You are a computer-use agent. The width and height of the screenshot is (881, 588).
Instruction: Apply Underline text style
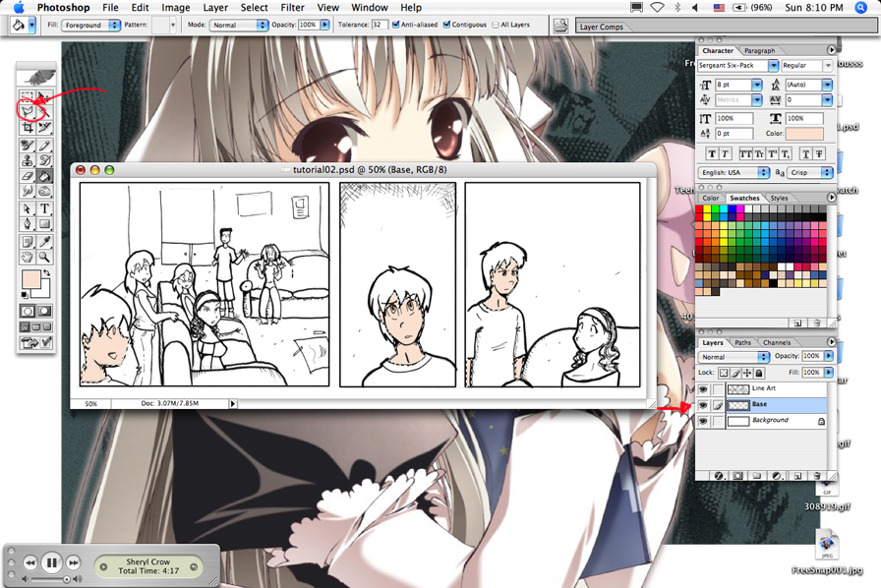(x=806, y=154)
